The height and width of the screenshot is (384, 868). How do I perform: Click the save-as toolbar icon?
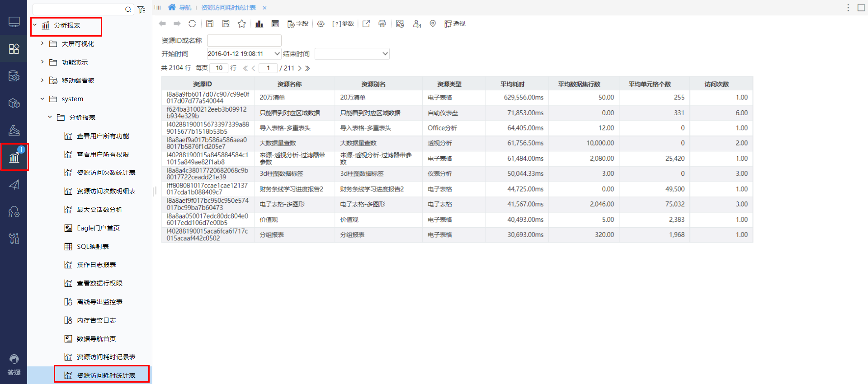tap(226, 23)
